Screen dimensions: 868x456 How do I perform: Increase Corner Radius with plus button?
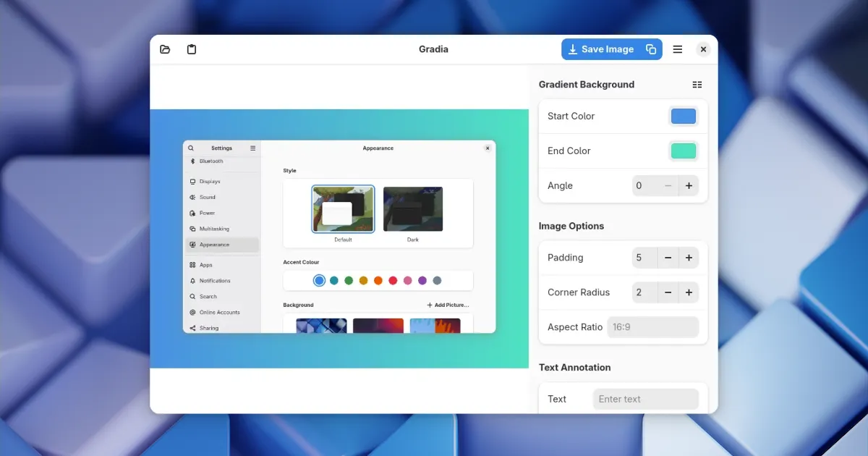tap(689, 292)
